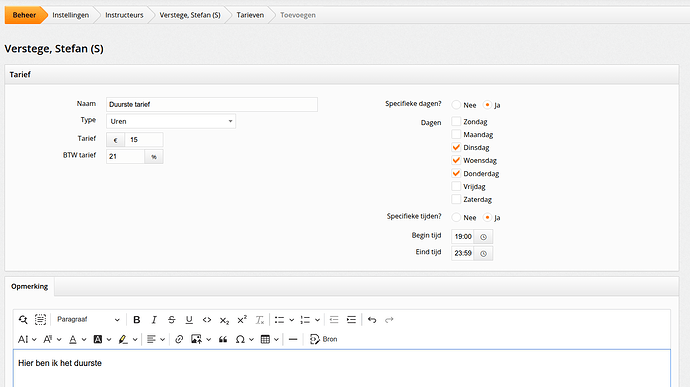This screenshot has height=387, width=690.
Task: Click the Naam field with Duurste tarief
Action: [212, 104]
